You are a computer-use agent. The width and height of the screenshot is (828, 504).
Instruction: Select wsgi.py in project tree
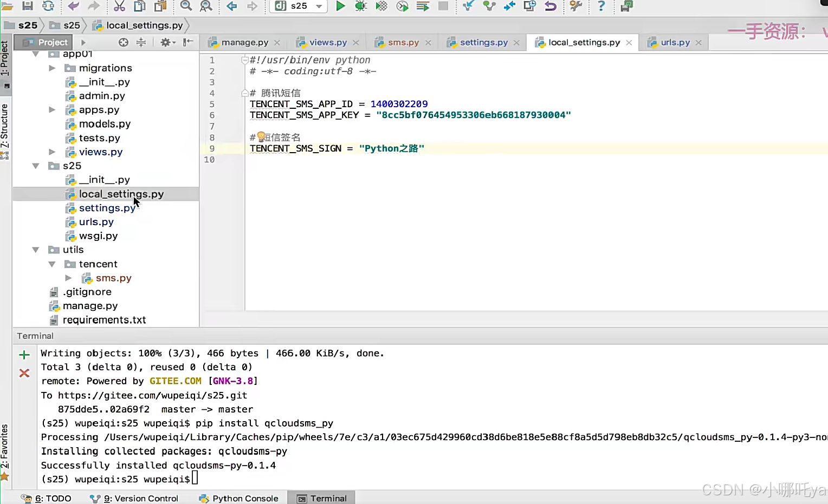tap(98, 236)
